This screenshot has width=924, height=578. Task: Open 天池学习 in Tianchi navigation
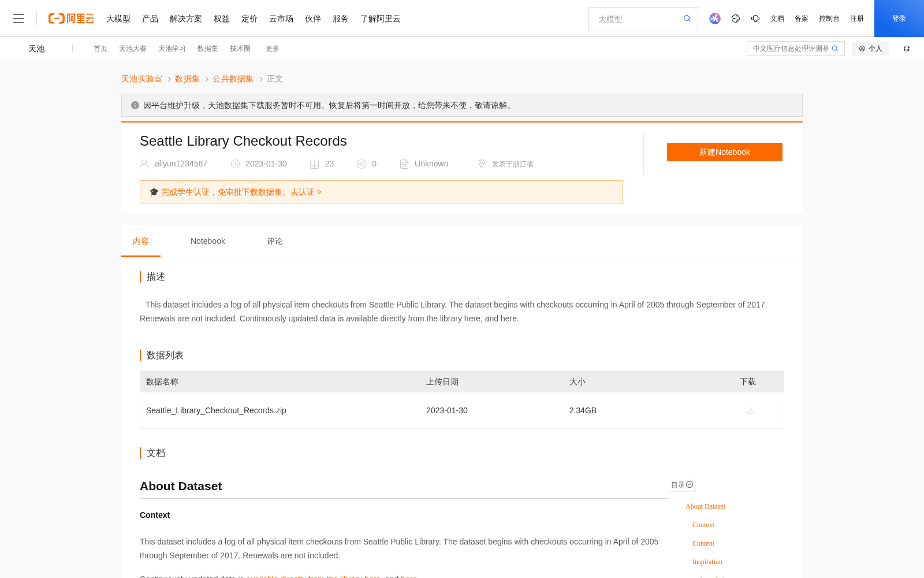172,49
